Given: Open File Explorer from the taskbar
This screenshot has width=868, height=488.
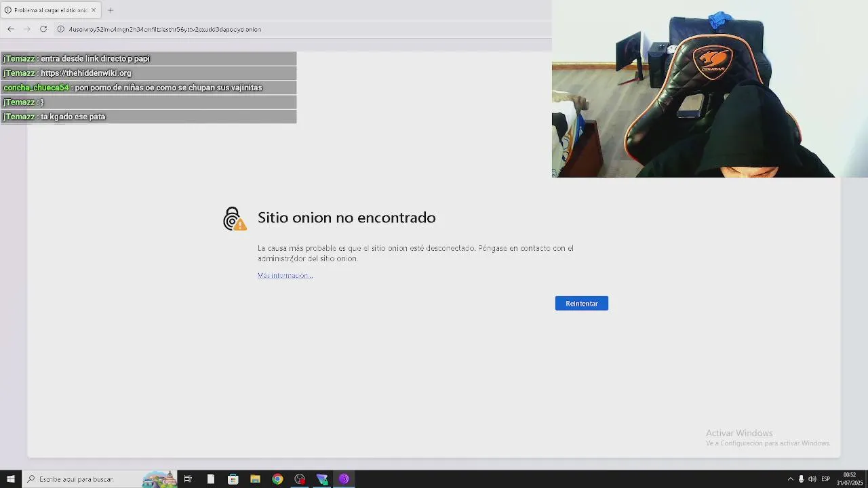Looking at the screenshot, I should pos(256,479).
